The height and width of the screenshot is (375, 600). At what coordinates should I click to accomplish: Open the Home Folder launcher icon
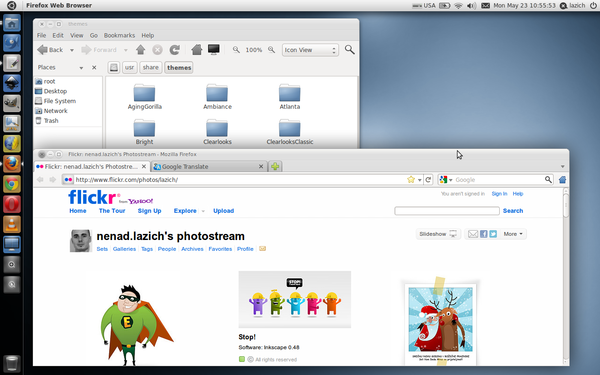(11, 23)
